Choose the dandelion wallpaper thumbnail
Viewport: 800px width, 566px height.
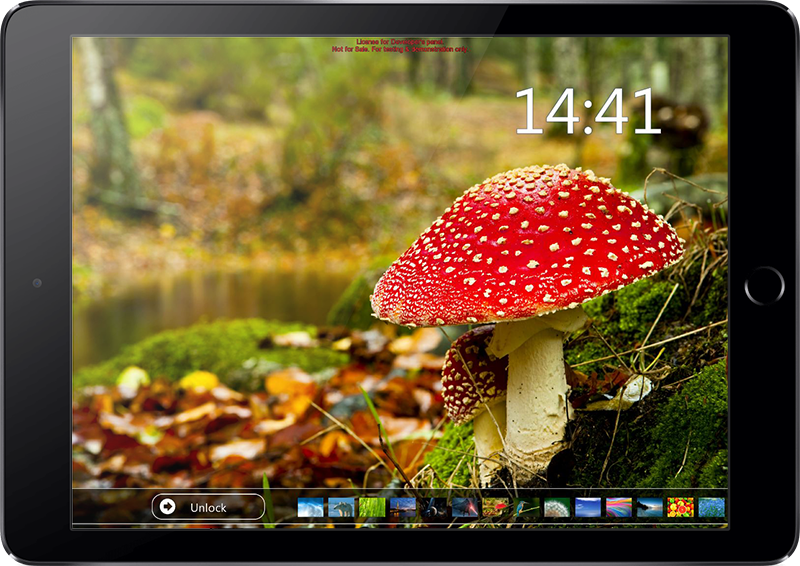point(557,507)
